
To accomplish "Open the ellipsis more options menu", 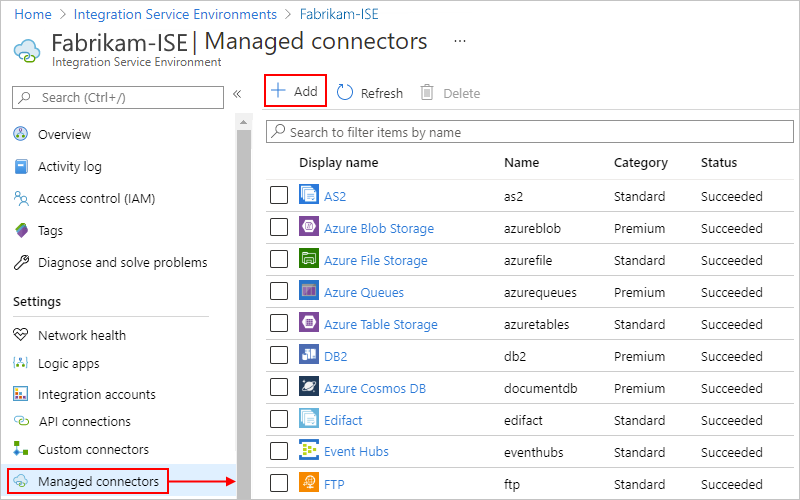I will [x=460, y=41].
